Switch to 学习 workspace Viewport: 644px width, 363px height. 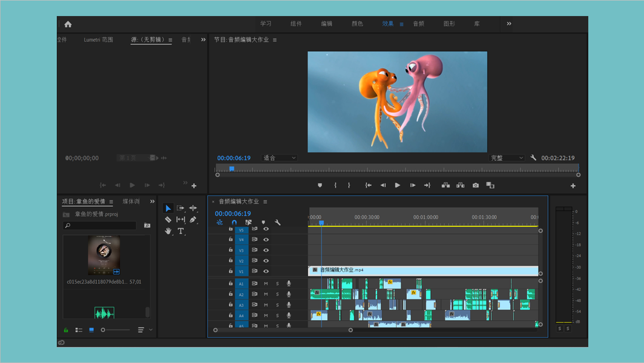tap(266, 24)
